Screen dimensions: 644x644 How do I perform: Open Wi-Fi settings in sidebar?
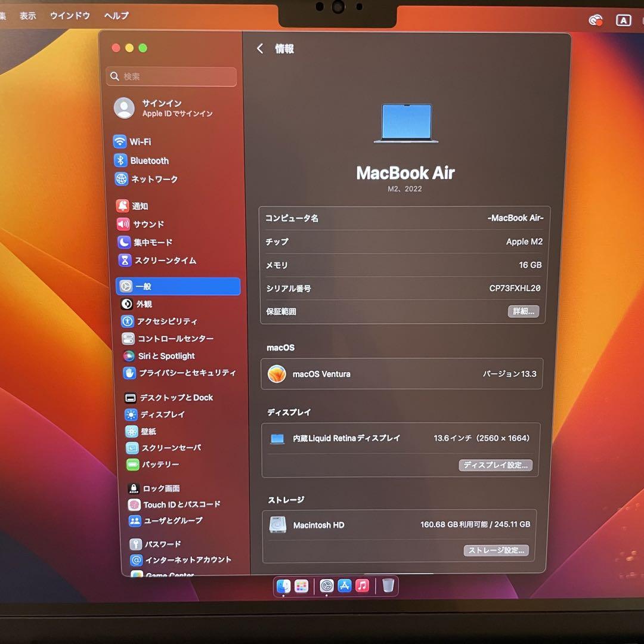point(132,142)
